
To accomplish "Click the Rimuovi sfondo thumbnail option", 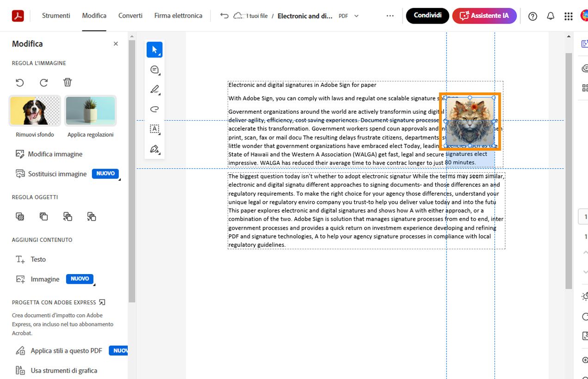I will click(x=35, y=110).
